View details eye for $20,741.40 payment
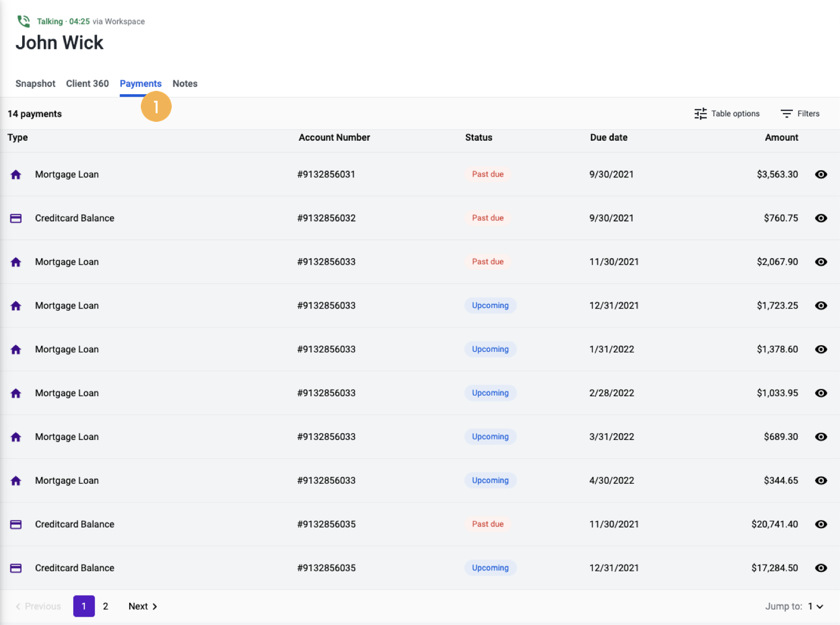The width and height of the screenshot is (840, 625). tap(821, 524)
